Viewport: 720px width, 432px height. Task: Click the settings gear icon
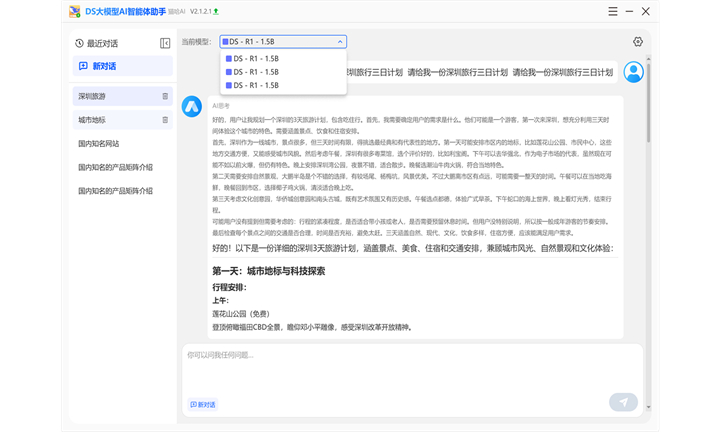pos(638,42)
